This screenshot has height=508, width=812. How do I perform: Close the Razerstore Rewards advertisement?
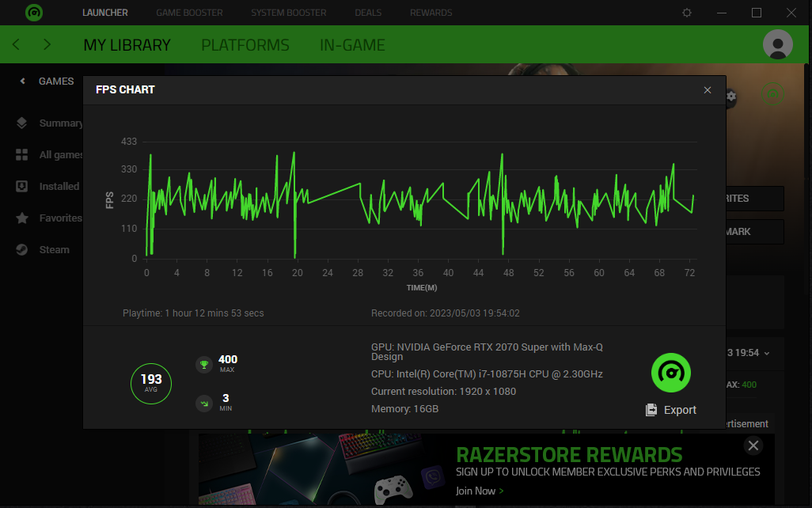(x=753, y=445)
